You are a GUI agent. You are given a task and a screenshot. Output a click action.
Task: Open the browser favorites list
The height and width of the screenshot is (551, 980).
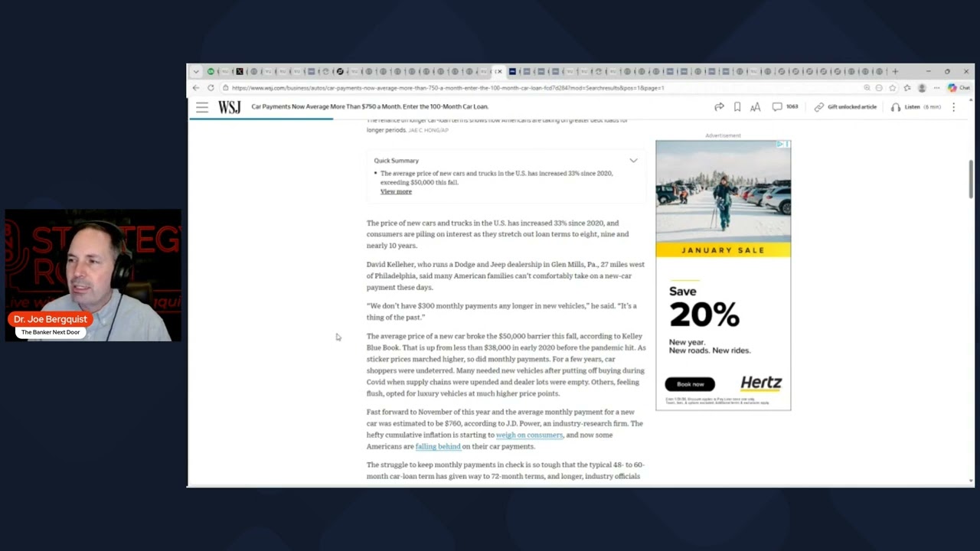tap(907, 88)
